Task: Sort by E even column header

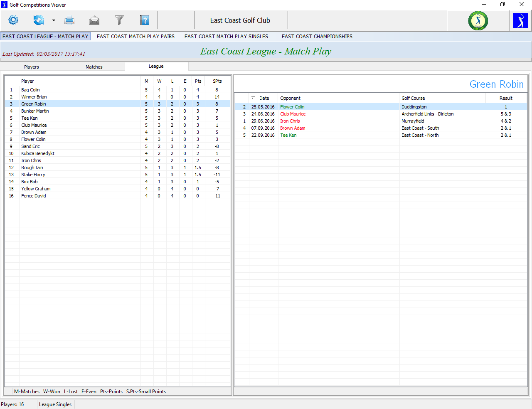Action: point(185,81)
